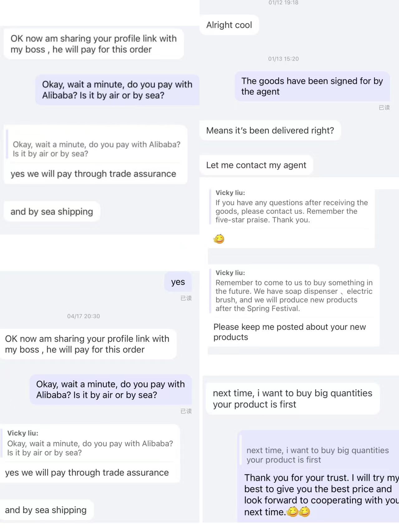Screen dimensions: 399x532
Task: Tap "Please keep me posted about your new products"
Action: (x=289, y=332)
